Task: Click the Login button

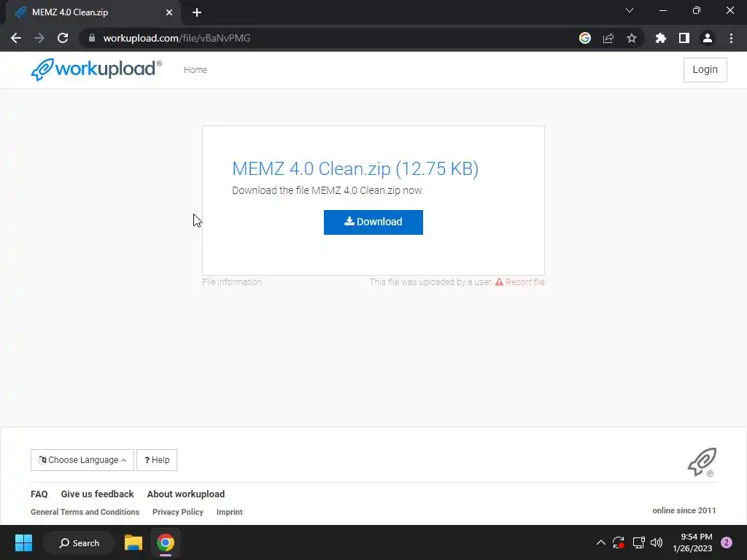Action: pyautogui.click(x=705, y=69)
